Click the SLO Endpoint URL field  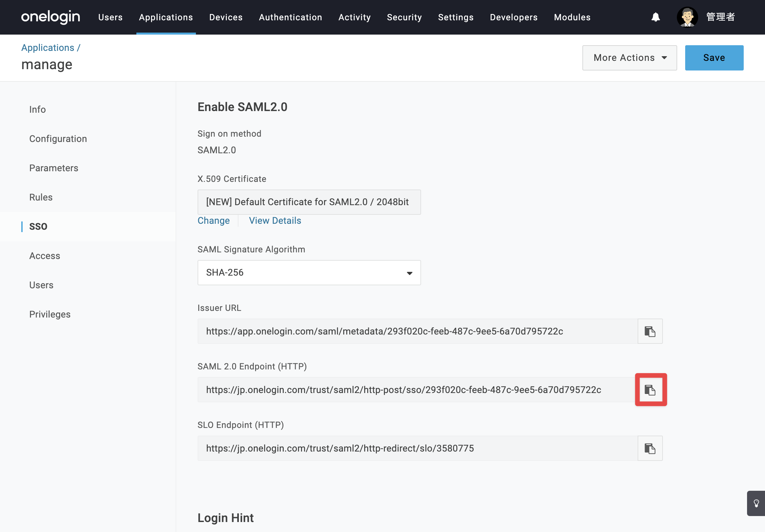[x=417, y=448]
